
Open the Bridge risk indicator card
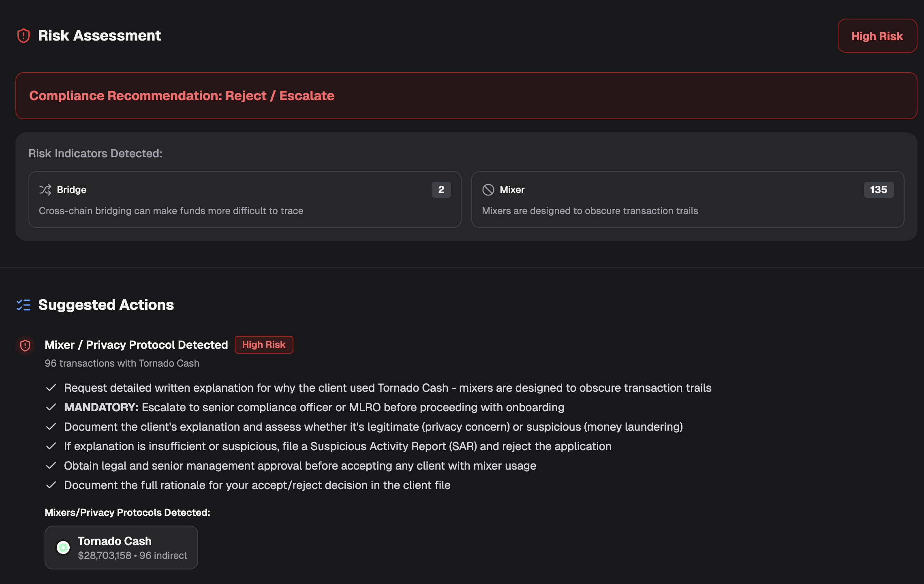tap(245, 200)
